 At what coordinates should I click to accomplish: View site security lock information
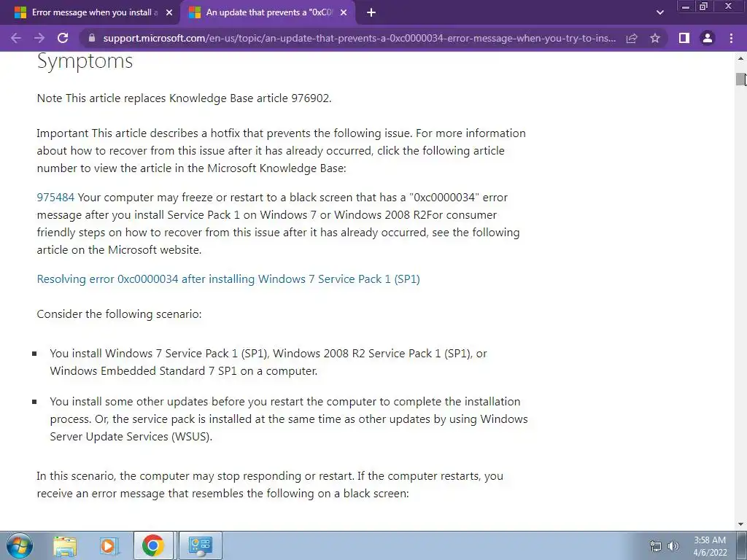92,38
